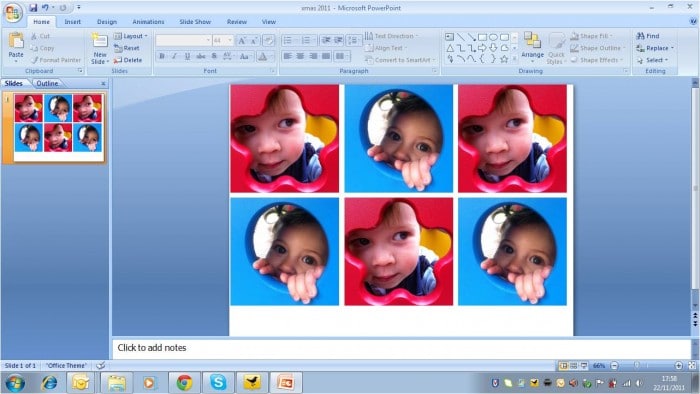Click the Help question mark icon
Image resolution: width=700 pixels, height=394 pixels.
tap(693, 21)
